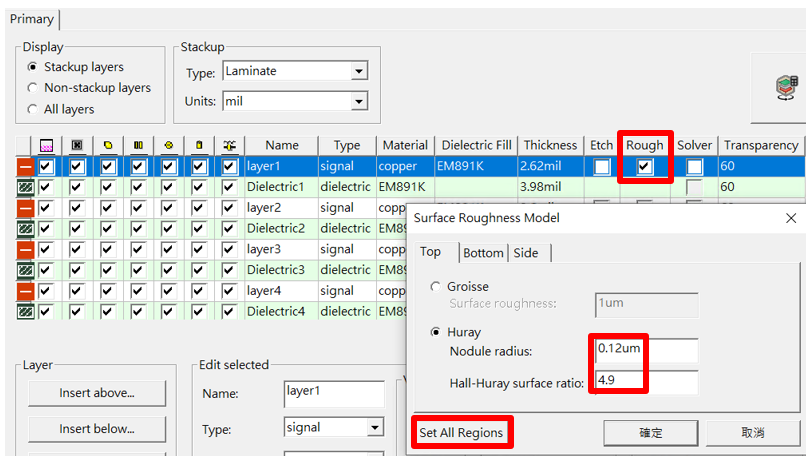
Task: Click the bug-shaped column header icon
Action: click(229, 146)
